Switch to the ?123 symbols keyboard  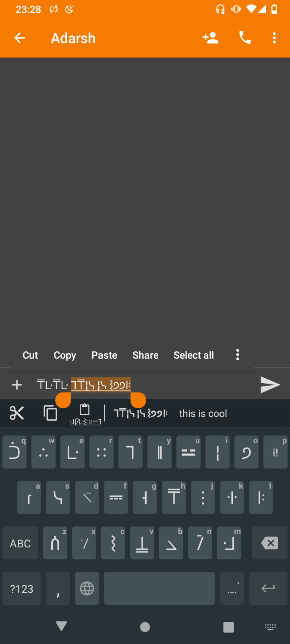(22, 588)
